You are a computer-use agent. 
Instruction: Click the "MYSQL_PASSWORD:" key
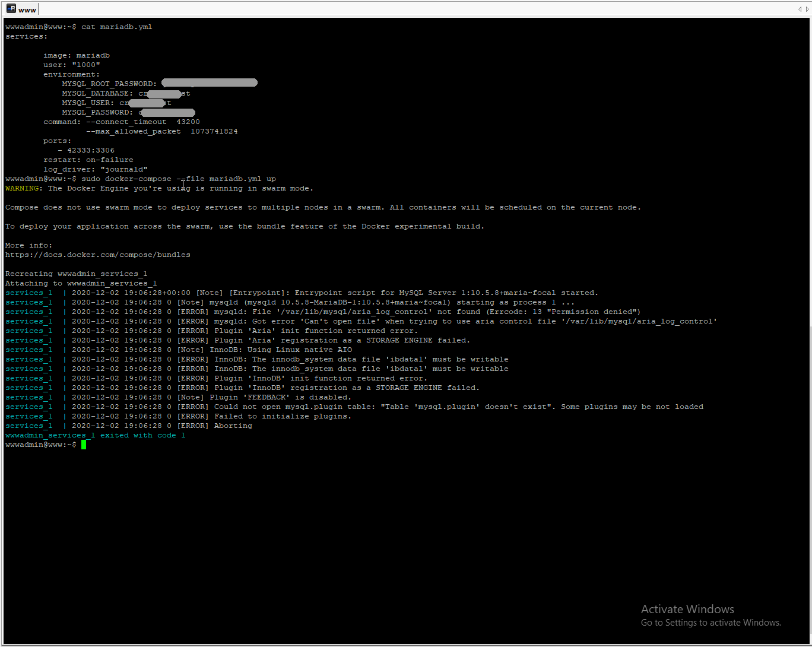tap(98, 112)
